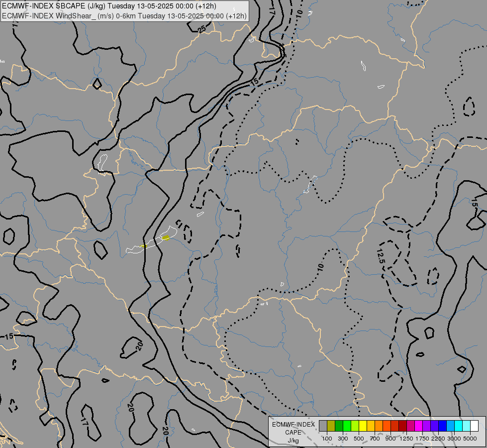
Task: Click the '700' legend value
Action: (x=375, y=439)
